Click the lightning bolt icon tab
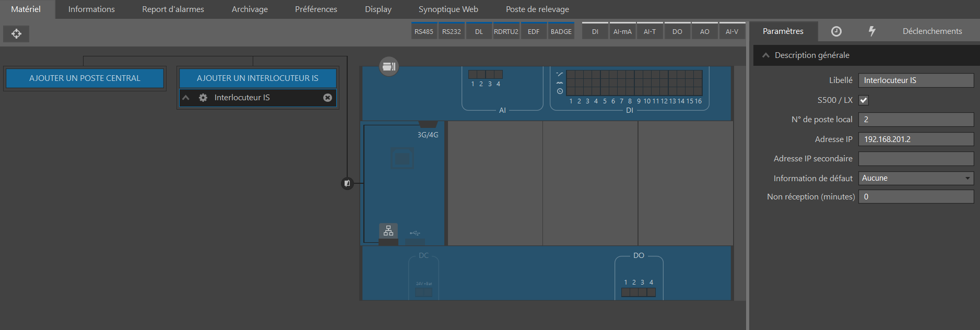 (x=871, y=31)
